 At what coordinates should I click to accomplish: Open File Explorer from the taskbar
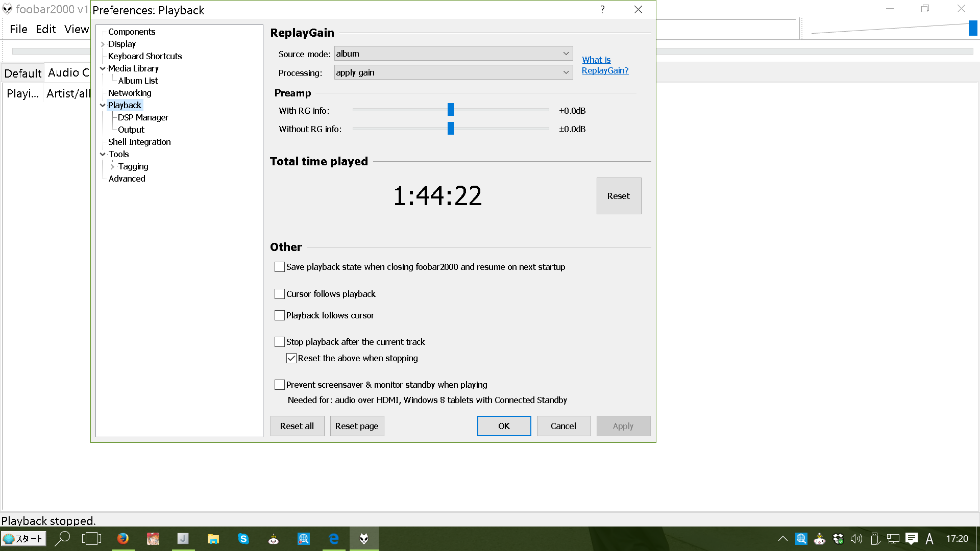pos(213,539)
